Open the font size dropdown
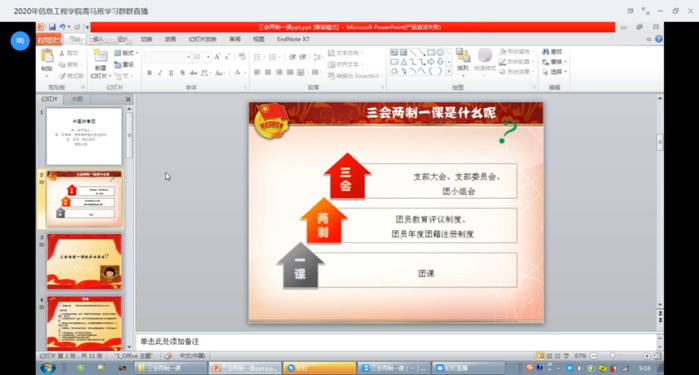Viewport: 699px width, 375px height. (x=208, y=57)
